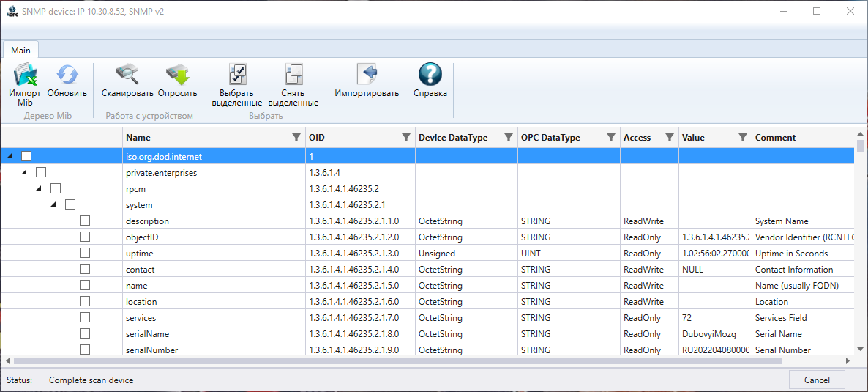Tick the objectID row checkbox
The width and height of the screenshot is (868, 392).
[x=85, y=237]
